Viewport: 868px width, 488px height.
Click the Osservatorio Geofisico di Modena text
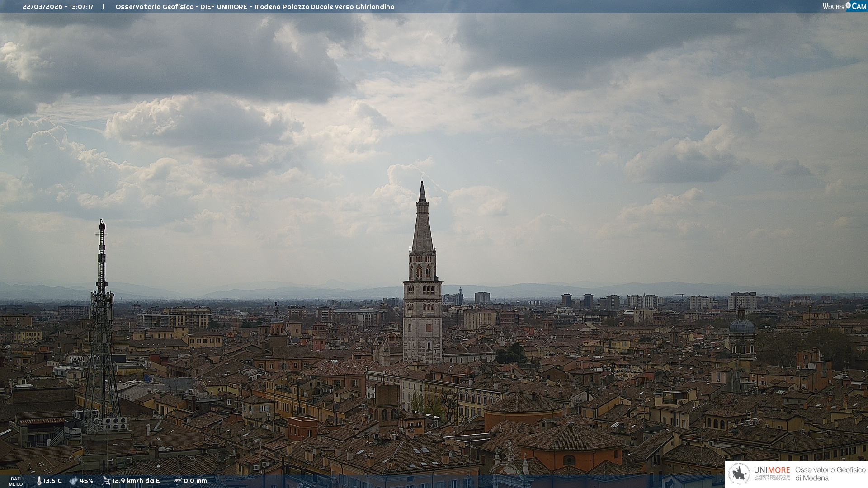click(830, 474)
